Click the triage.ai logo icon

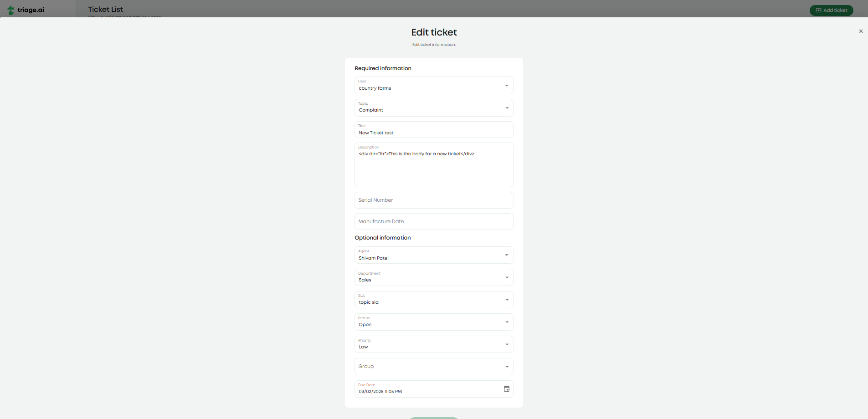click(x=10, y=10)
